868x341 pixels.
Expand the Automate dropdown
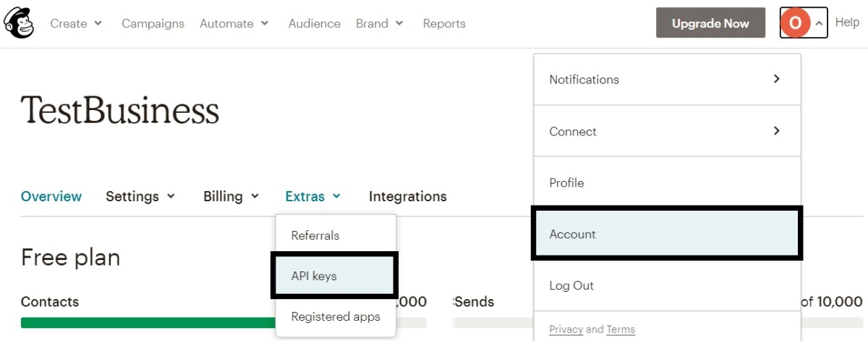click(x=234, y=23)
